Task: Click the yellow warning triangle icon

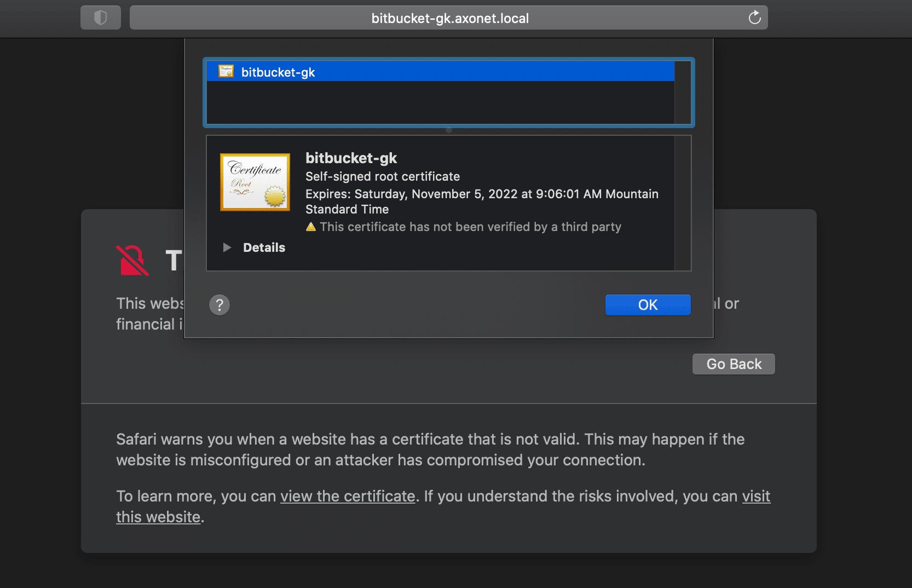Action: tap(311, 227)
